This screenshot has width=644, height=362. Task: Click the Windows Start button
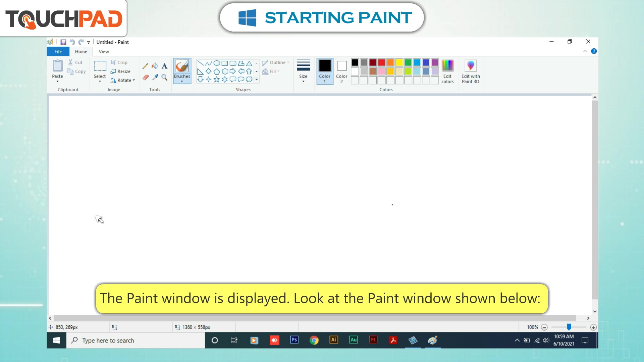point(56,341)
